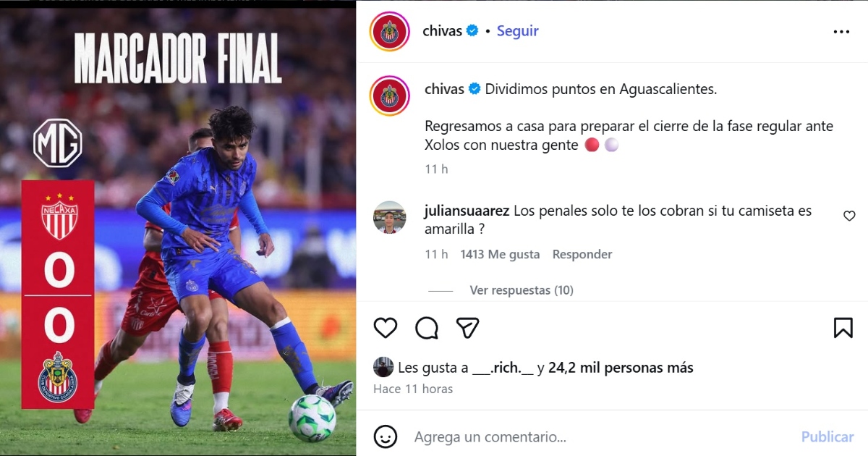Save the post with bookmark icon
The image size is (868, 456).
(843, 328)
